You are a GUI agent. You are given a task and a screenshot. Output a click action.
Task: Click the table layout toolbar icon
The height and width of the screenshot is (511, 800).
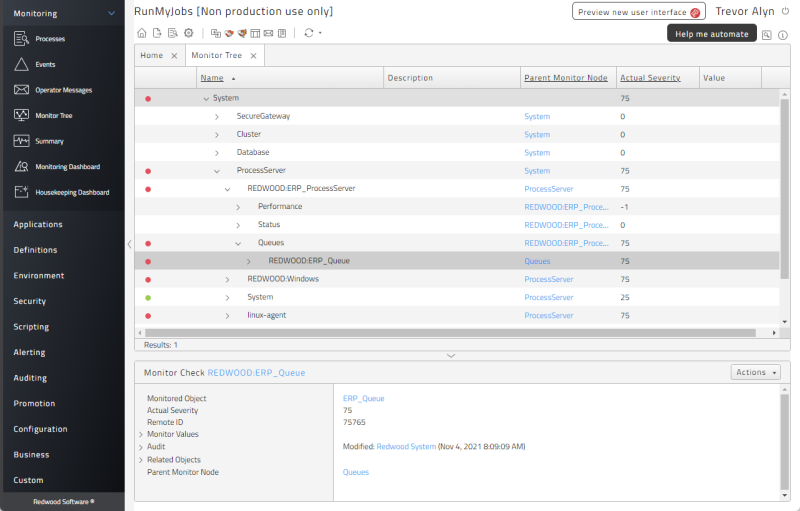[255, 33]
